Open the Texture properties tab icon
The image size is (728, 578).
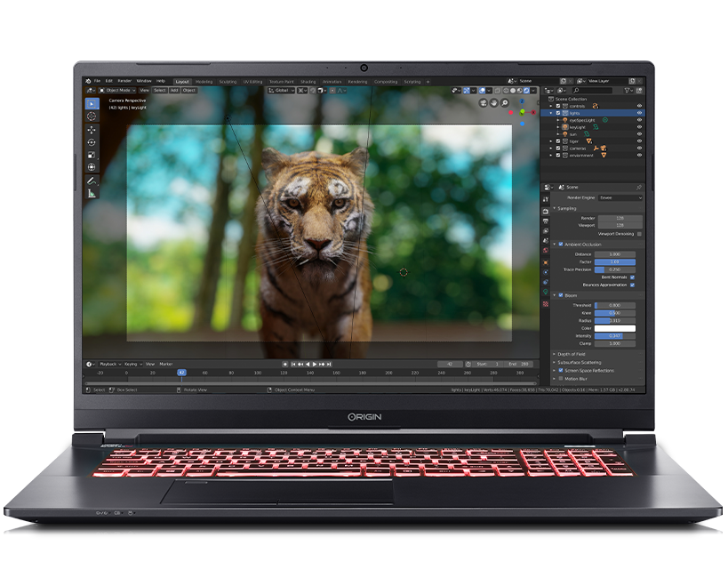[x=546, y=304]
